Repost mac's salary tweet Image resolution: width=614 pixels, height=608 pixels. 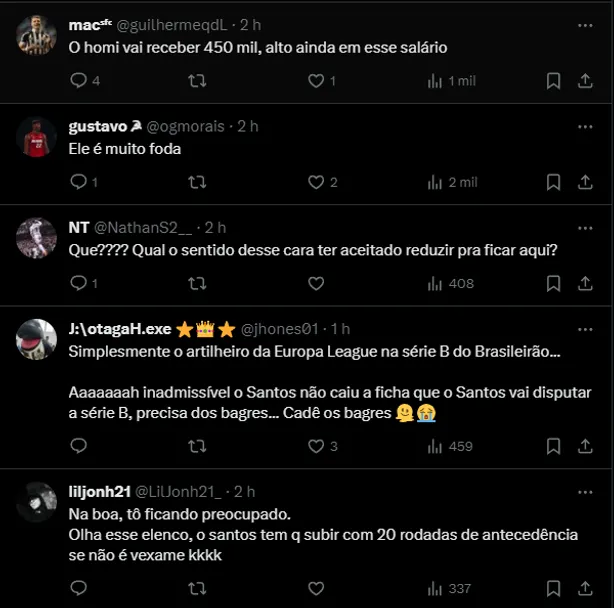(197, 80)
